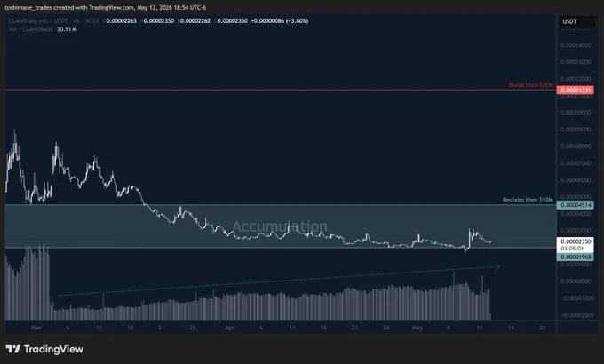Click the 'May' date on time axis

pyautogui.click(x=417, y=328)
